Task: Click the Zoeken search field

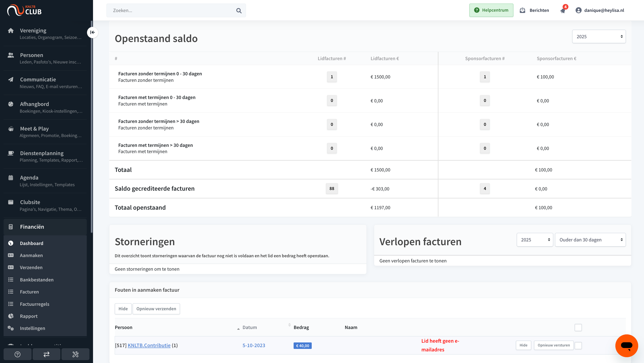Action: [176, 11]
